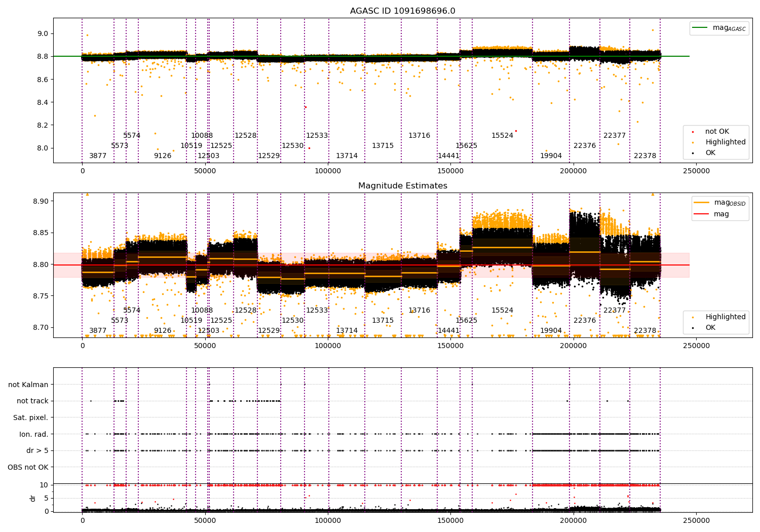This screenshot has height=532, width=760.
Task: Click obsid 12529 in Magnitude Estimates plot
Action: pos(269,331)
